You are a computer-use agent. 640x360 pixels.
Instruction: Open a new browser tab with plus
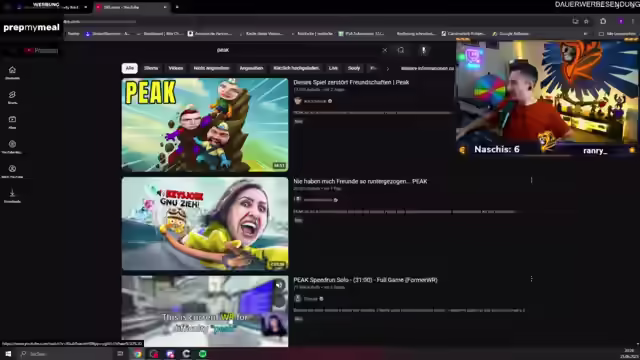(x=177, y=7)
